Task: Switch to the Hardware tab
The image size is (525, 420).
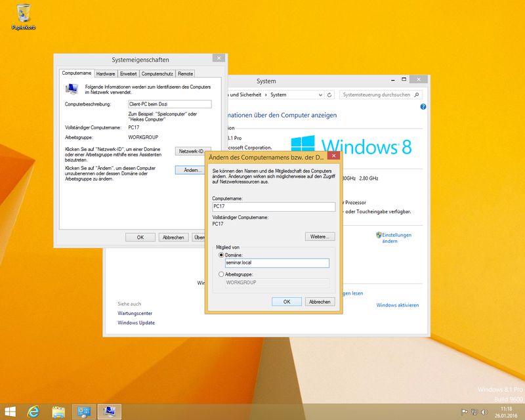Action: pyautogui.click(x=106, y=73)
